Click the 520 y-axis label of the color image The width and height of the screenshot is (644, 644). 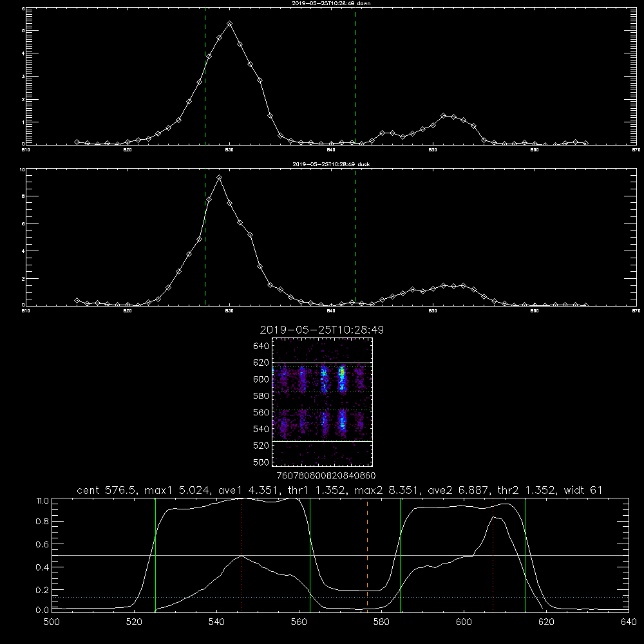[x=261, y=446]
